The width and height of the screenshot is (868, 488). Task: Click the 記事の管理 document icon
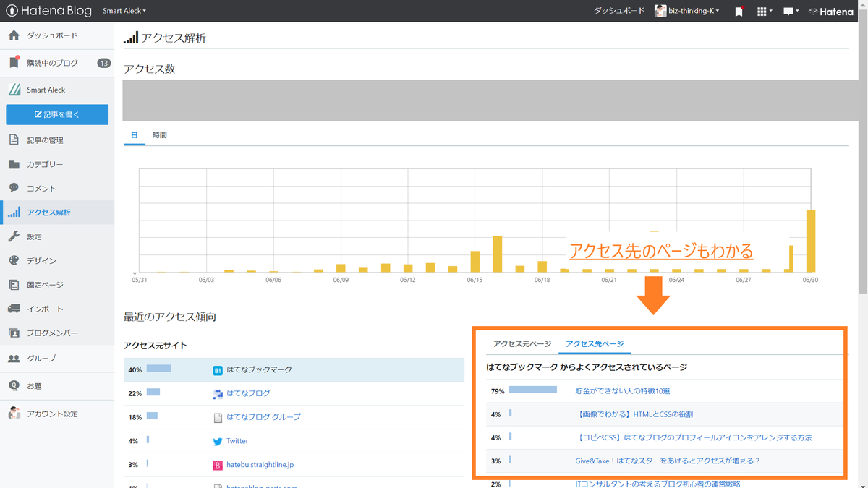click(14, 140)
